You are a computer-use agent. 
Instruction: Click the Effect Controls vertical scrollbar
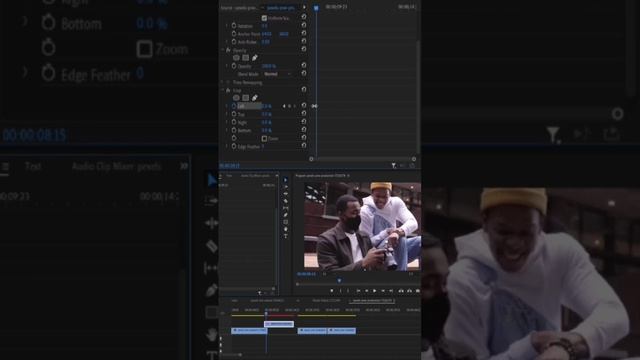point(419,97)
